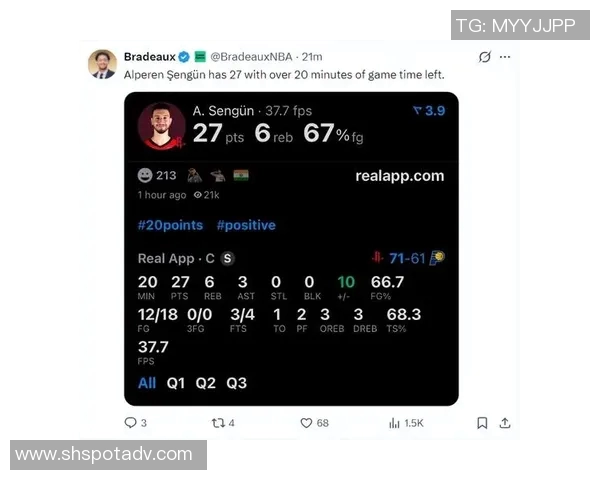
Task: Open Bradeaux profile avatar
Action: [x=102, y=64]
